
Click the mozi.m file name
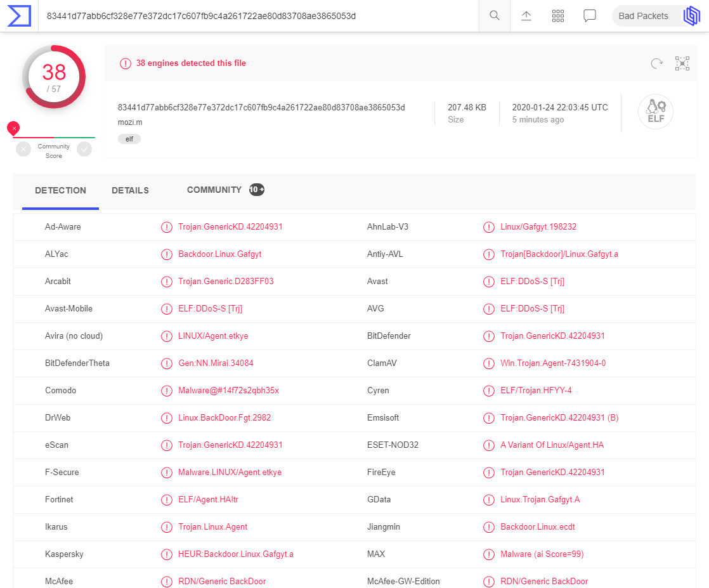(x=130, y=122)
